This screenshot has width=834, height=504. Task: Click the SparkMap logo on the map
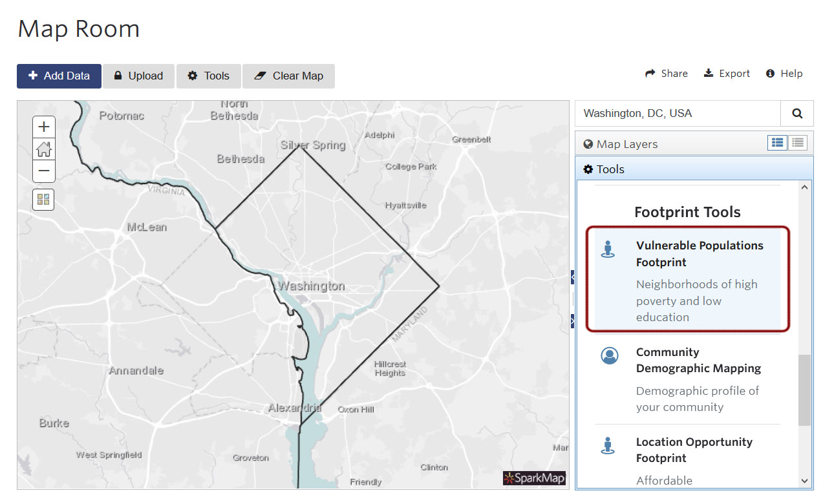click(x=534, y=478)
